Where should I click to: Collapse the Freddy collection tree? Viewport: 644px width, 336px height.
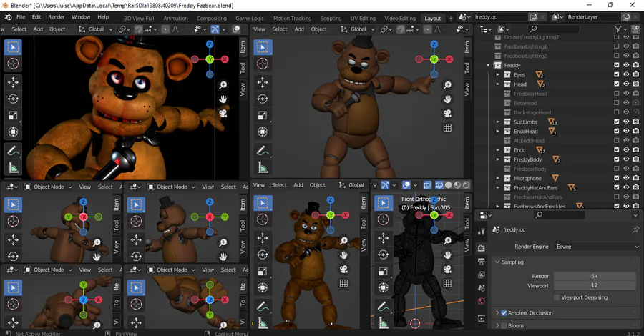point(488,65)
